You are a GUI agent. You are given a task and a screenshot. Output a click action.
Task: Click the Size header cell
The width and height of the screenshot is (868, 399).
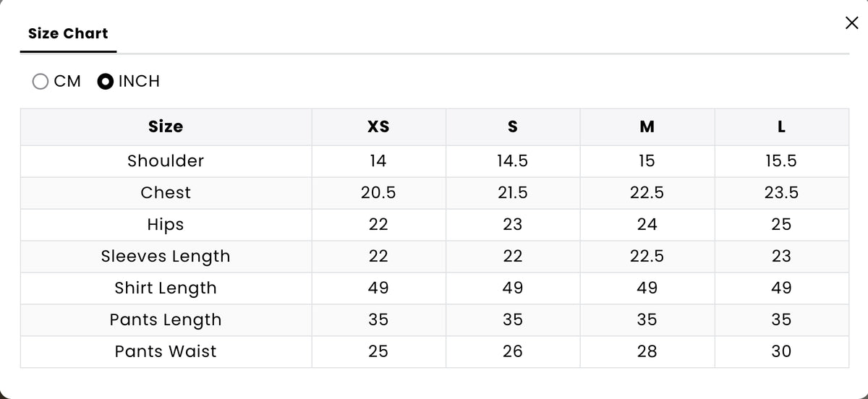(x=166, y=126)
